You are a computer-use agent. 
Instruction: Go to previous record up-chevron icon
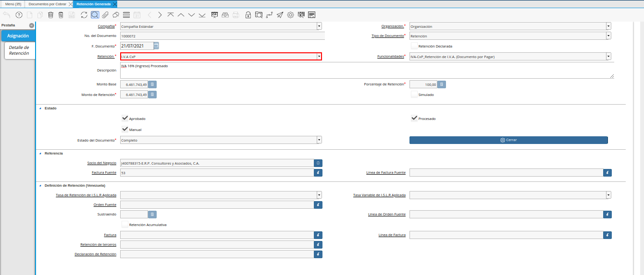(x=181, y=15)
